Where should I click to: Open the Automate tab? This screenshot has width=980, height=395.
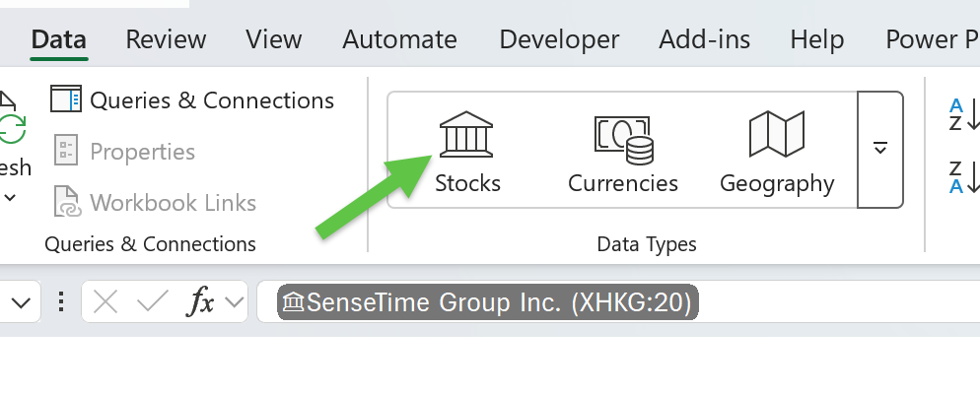click(399, 40)
